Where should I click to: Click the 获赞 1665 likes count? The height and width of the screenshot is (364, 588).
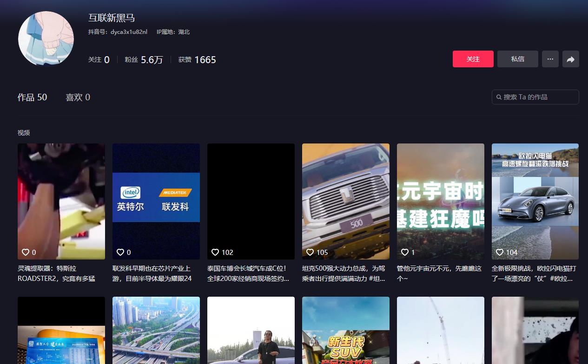197,59
